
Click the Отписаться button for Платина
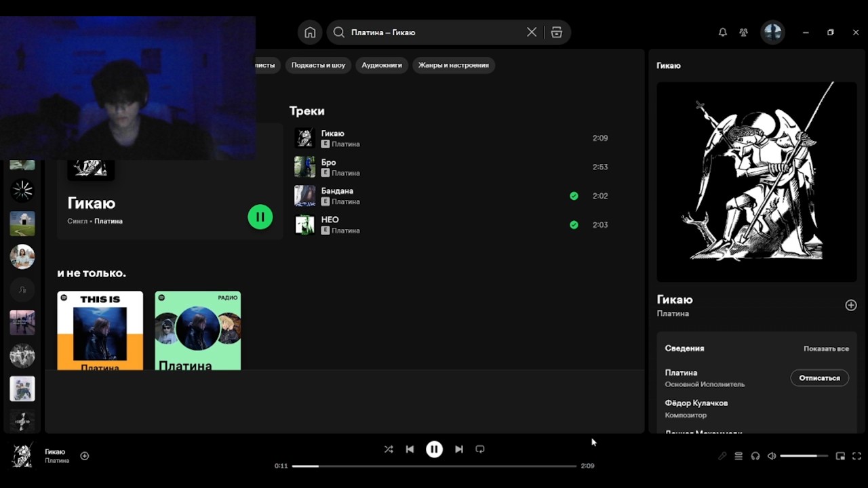click(819, 378)
